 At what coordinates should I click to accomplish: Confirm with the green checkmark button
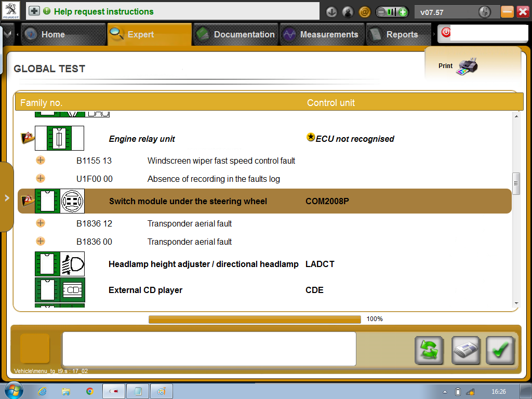coord(500,350)
